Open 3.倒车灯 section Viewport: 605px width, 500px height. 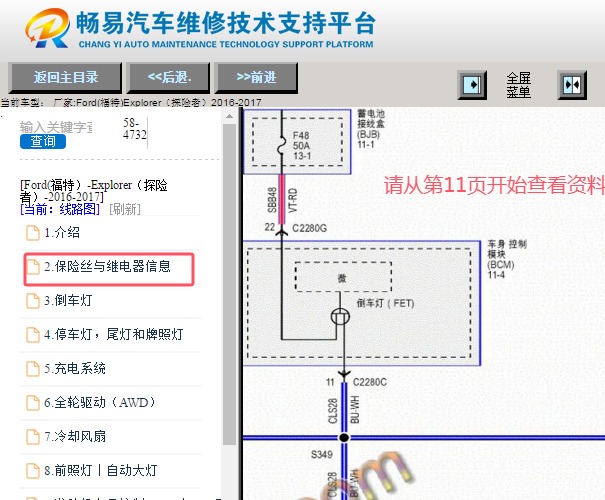(68, 301)
